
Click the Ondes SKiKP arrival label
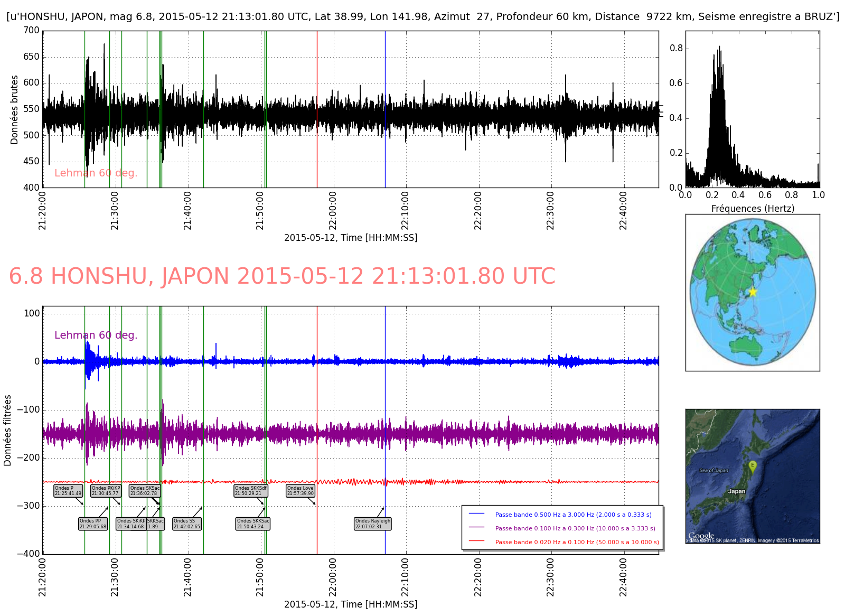click(130, 524)
